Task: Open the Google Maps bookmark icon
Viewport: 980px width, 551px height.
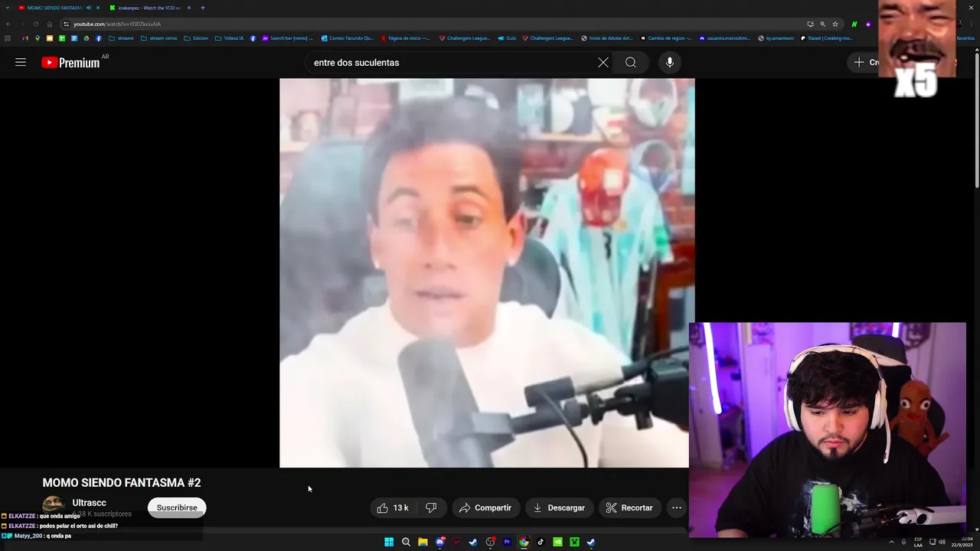Action: coord(37,38)
